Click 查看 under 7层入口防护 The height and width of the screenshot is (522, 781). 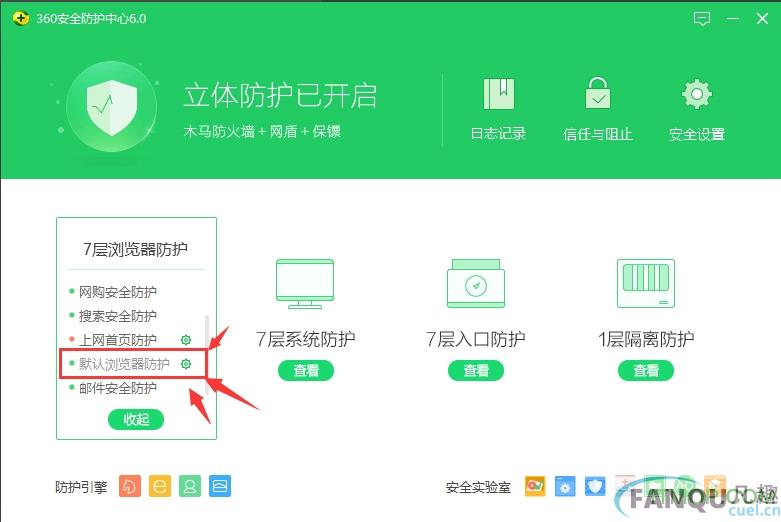pyautogui.click(x=476, y=371)
